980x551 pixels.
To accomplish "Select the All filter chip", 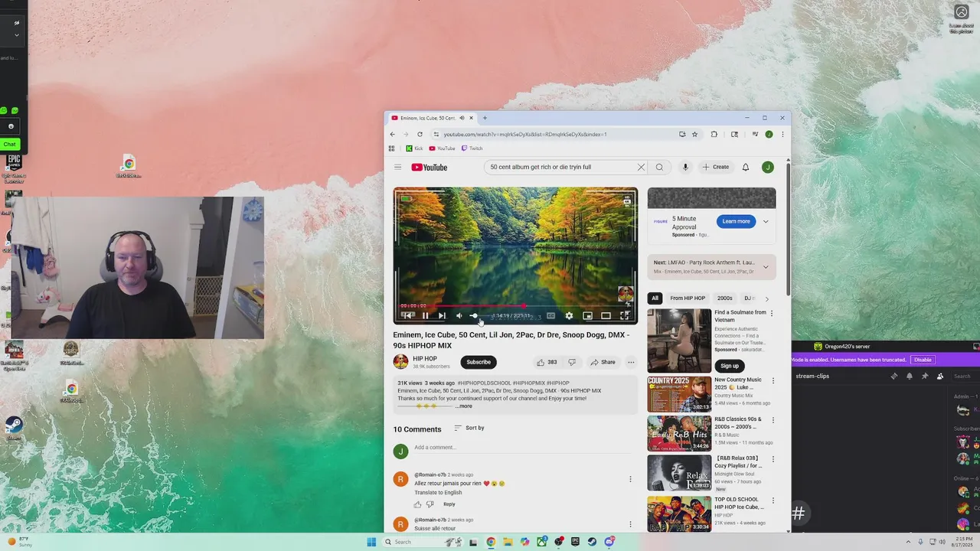I will [655, 298].
